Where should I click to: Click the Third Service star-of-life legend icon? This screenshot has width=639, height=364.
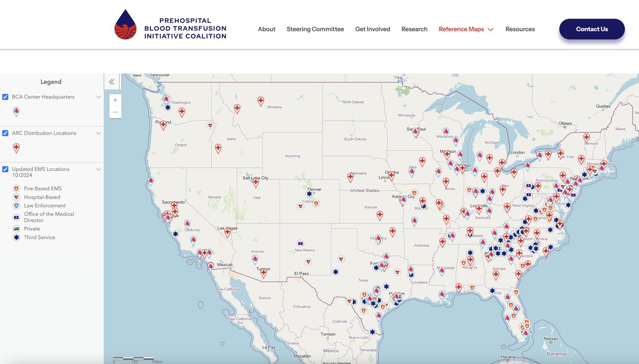click(16, 237)
